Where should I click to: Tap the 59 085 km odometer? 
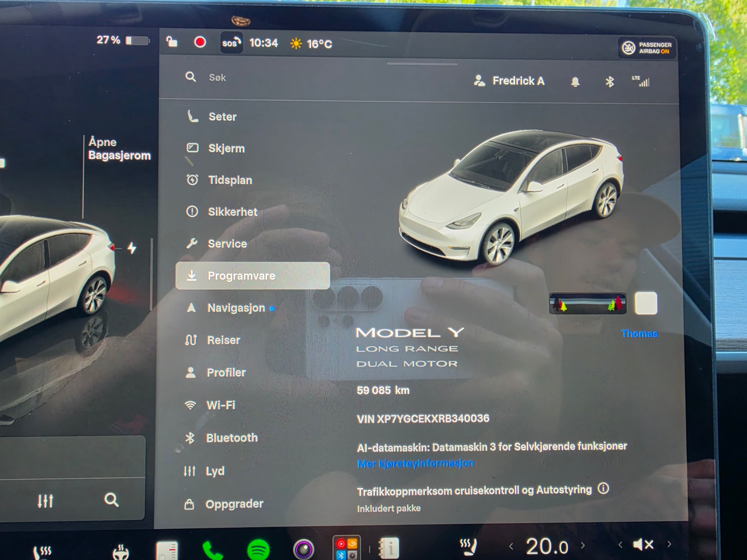383,390
